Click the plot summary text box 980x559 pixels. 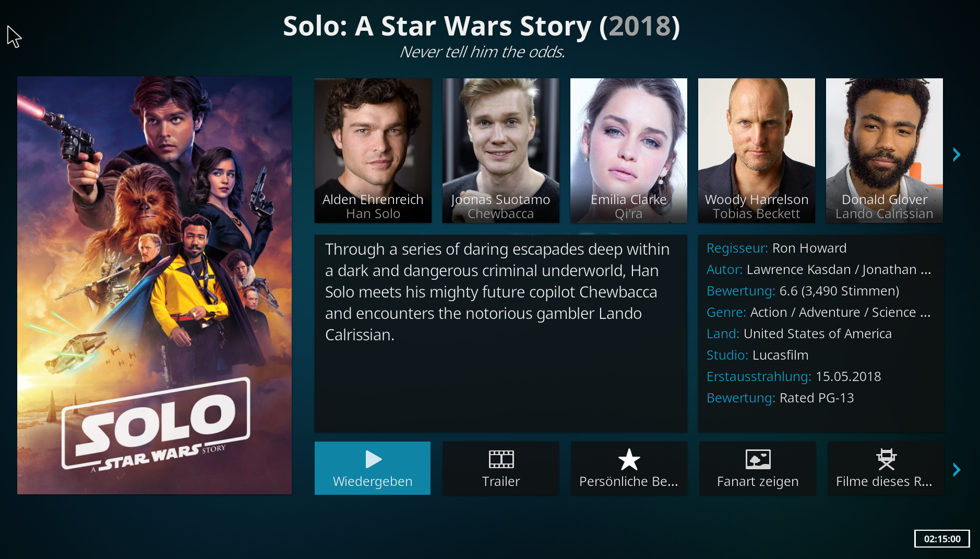[x=501, y=333]
